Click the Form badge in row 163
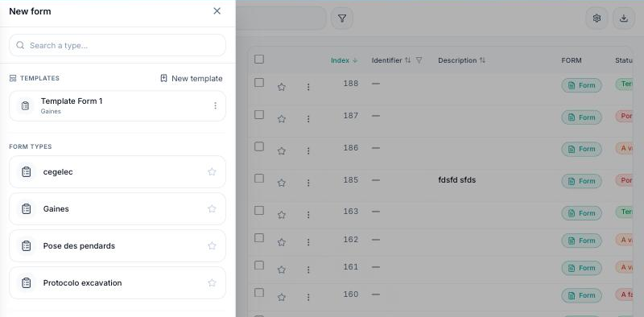The height and width of the screenshot is (317, 644). pos(581,213)
